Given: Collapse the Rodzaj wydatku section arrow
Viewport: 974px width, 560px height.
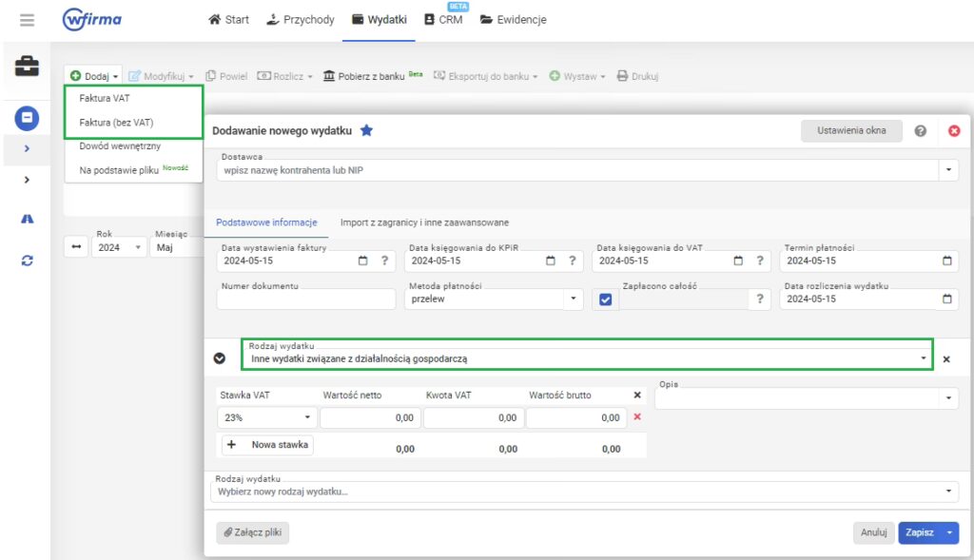Looking at the screenshot, I should (x=220, y=358).
